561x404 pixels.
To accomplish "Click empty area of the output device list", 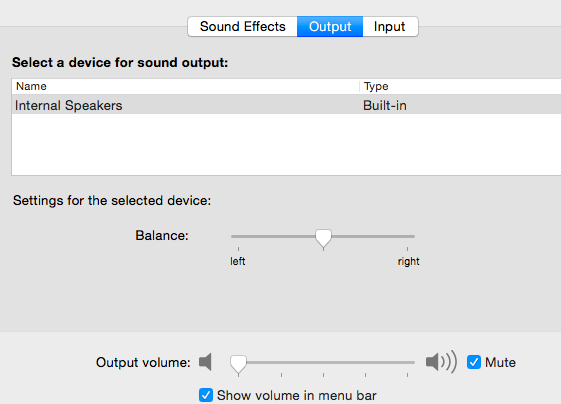I will [286, 145].
